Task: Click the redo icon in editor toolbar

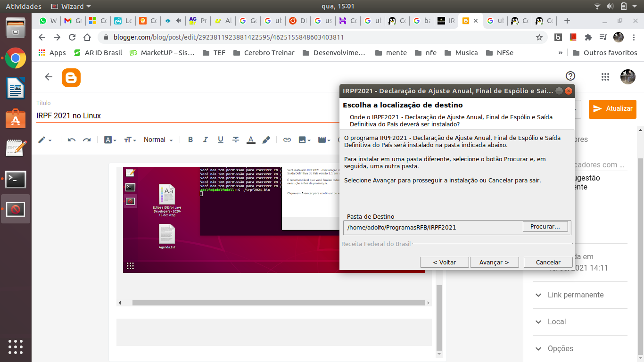Action: tap(87, 140)
